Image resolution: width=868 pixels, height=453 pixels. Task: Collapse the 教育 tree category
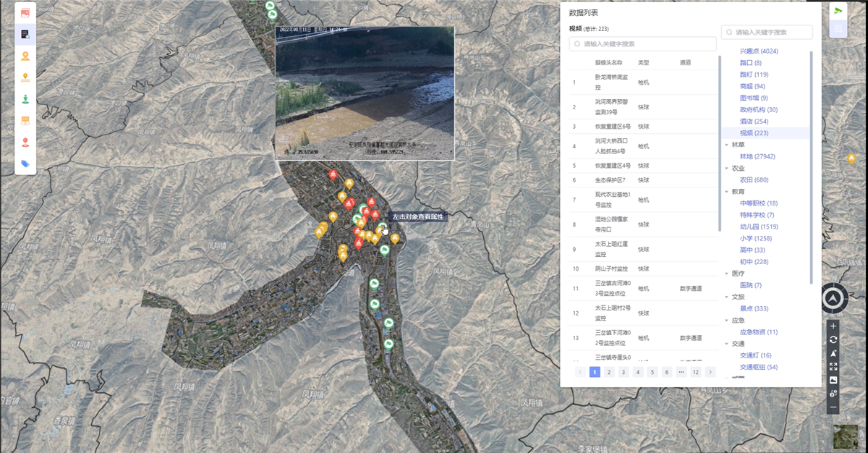tap(726, 192)
